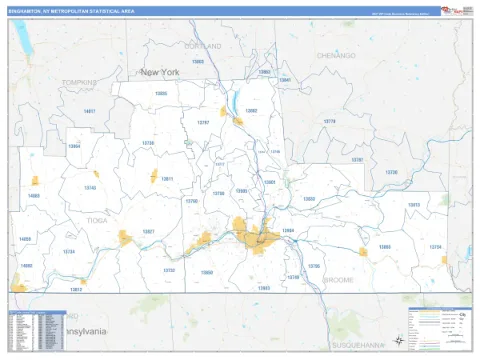Click the TOMPKINS county label

click(x=79, y=82)
